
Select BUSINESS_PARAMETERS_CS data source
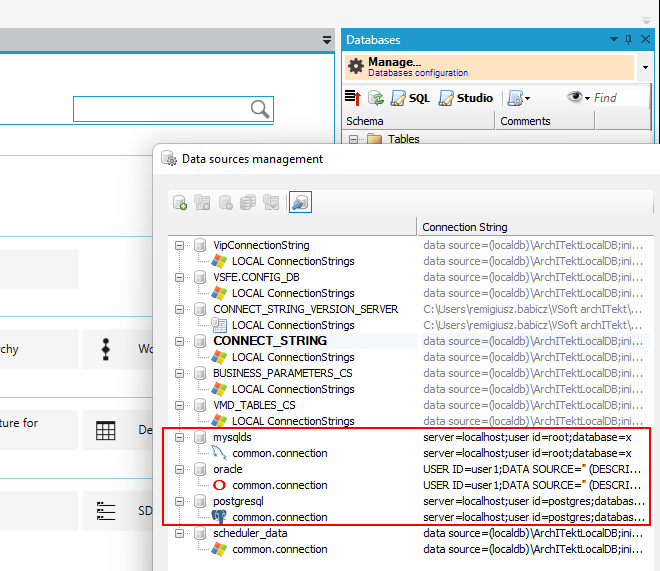282,373
